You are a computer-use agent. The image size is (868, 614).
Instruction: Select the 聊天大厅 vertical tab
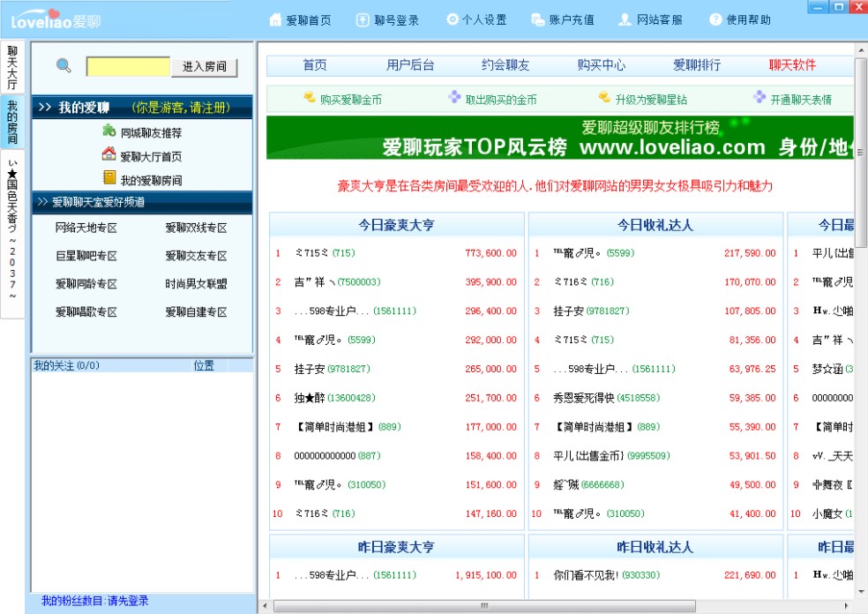tap(12, 68)
